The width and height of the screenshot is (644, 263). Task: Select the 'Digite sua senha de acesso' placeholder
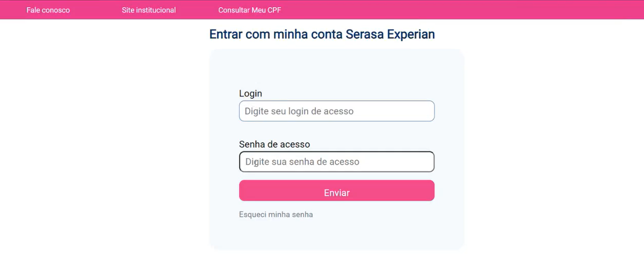pyautogui.click(x=302, y=162)
